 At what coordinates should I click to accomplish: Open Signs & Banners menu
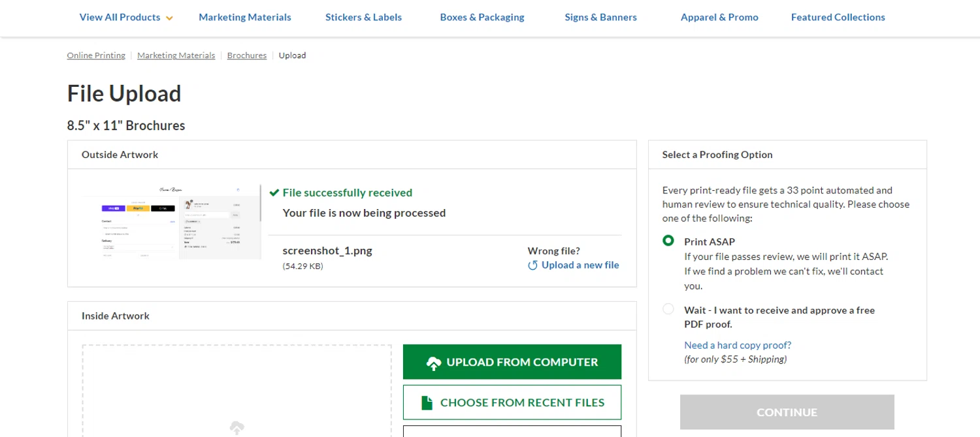click(600, 18)
